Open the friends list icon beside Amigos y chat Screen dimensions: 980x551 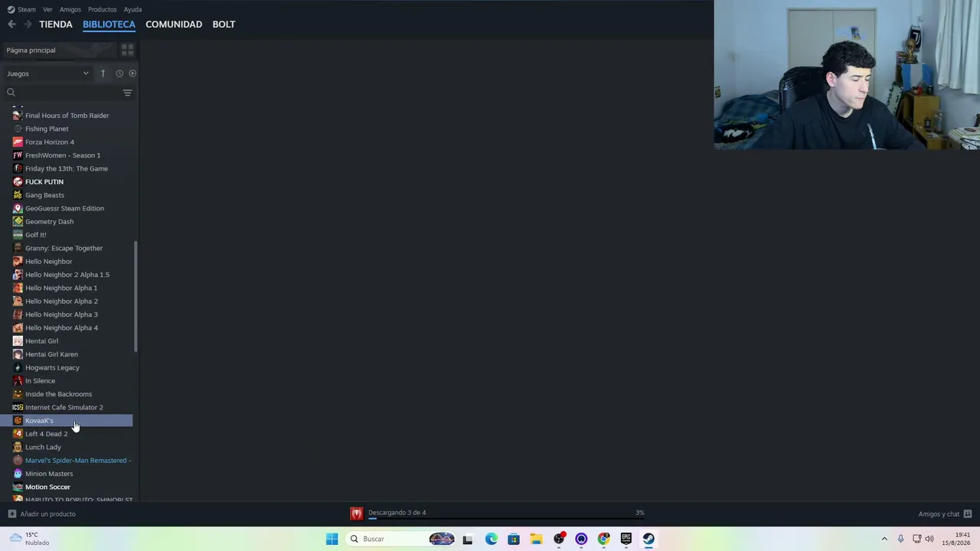[968, 514]
